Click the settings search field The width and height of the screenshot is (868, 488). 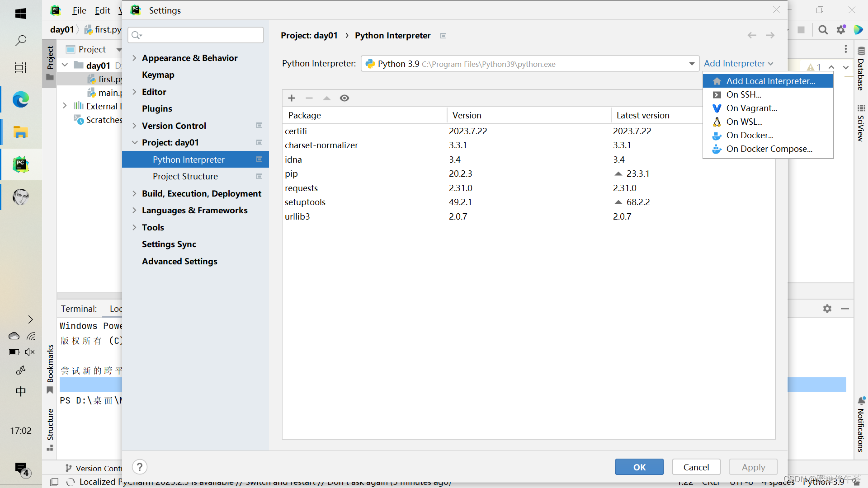[199, 35]
